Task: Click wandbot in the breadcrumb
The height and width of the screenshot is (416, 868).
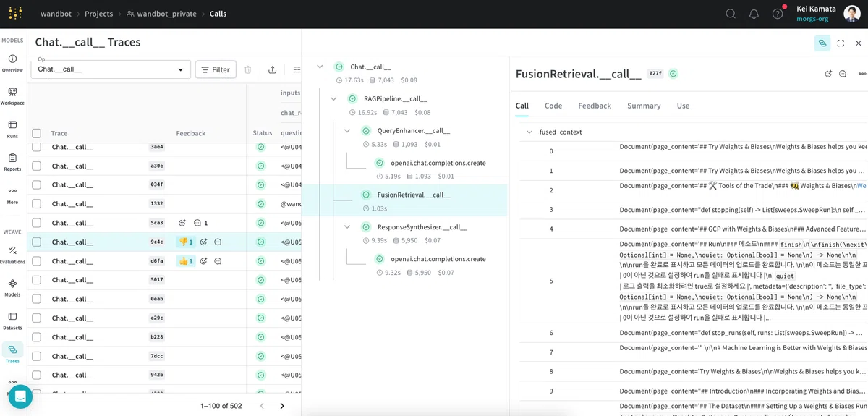Action: point(56,14)
